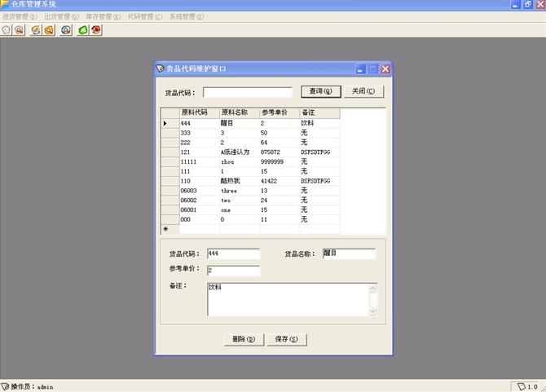Select the current-row arrow marker for 444

pyautogui.click(x=170, y=123)
